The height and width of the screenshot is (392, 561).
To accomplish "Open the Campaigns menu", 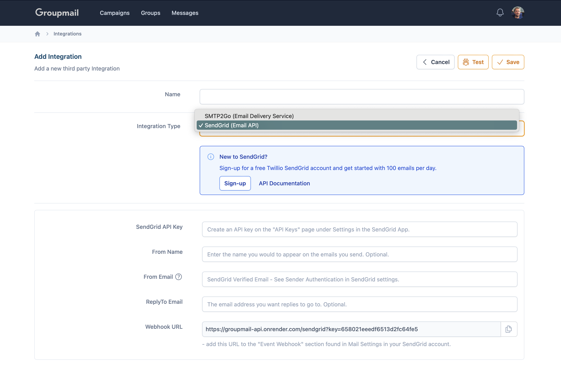I will tap(115, 13).
